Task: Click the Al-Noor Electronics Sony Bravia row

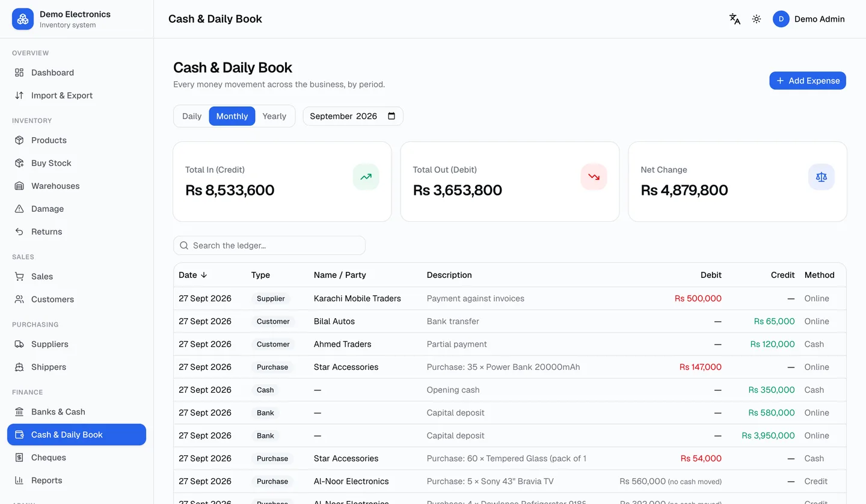Action: coord(509,481)
